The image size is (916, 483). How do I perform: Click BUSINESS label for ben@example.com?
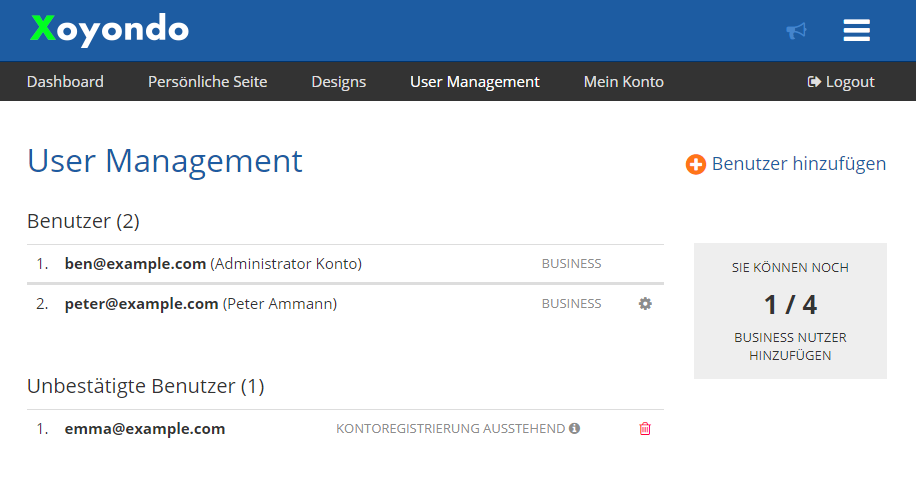click(x=571, y=264)
